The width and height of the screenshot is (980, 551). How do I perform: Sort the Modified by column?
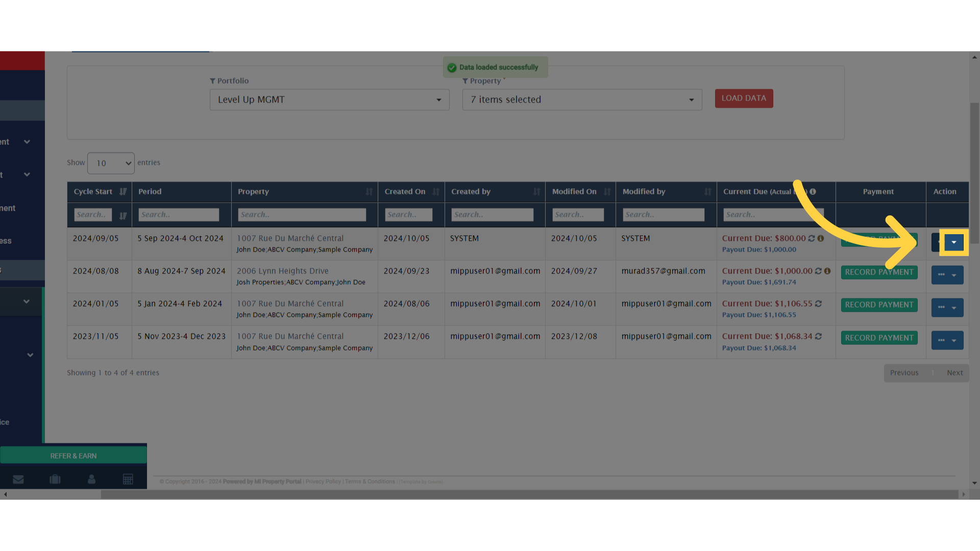point(707,191)
